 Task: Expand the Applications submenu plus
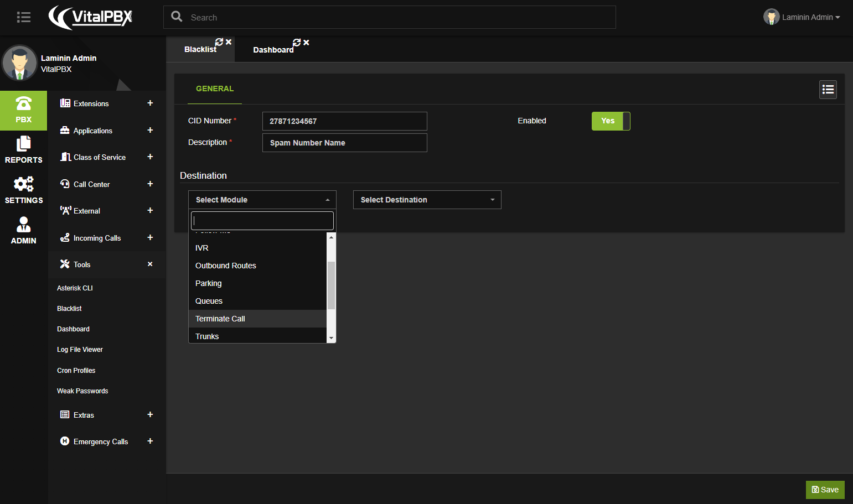(x=150, y=131)
